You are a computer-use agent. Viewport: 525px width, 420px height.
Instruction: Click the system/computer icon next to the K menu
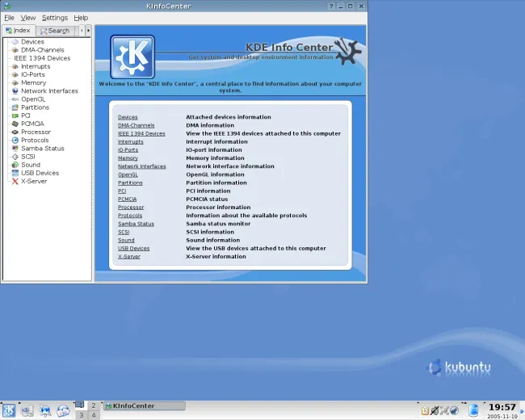coord(27,410)
